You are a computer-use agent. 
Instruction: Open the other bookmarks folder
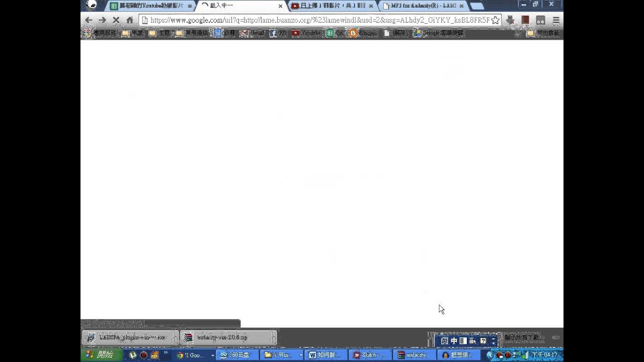[543, 33]
